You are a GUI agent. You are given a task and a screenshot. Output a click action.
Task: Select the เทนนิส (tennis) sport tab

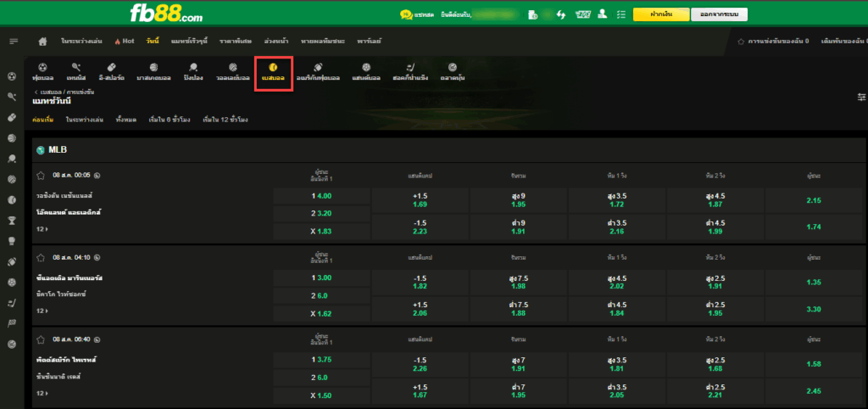[76, 73]
